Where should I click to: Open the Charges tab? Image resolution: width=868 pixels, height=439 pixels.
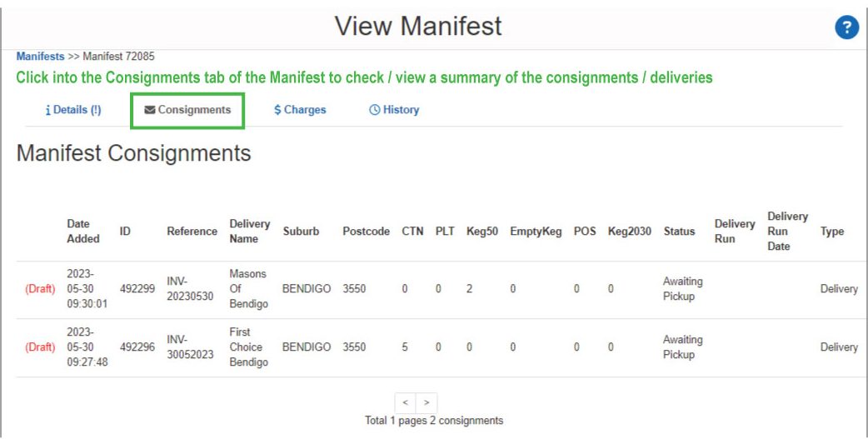click(x=300, y=110)
